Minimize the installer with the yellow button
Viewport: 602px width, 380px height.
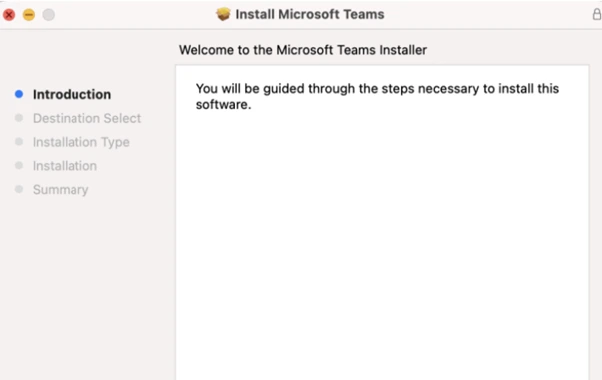(x=29, y=15)
